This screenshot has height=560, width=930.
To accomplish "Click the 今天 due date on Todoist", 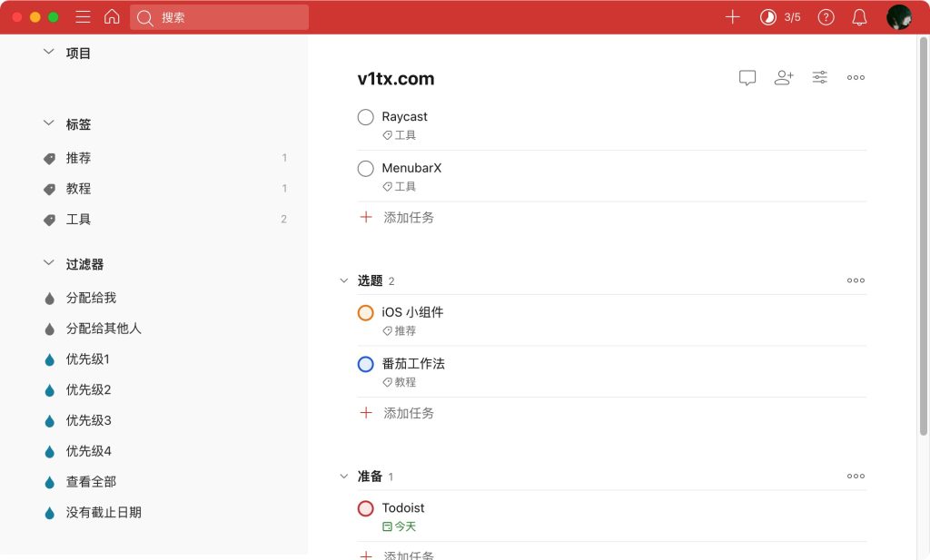I will [x=400, y=526].
